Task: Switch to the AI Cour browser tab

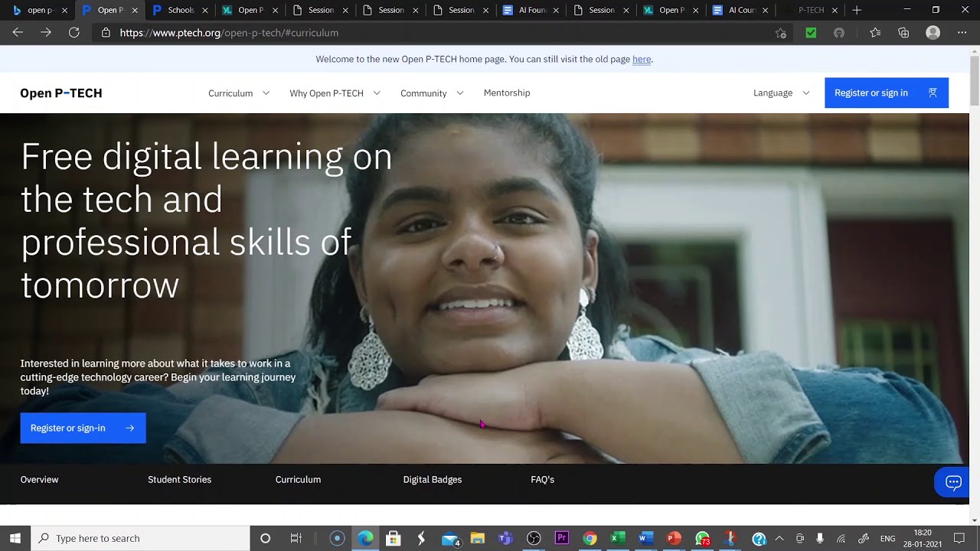Action: tap(741, 10)
